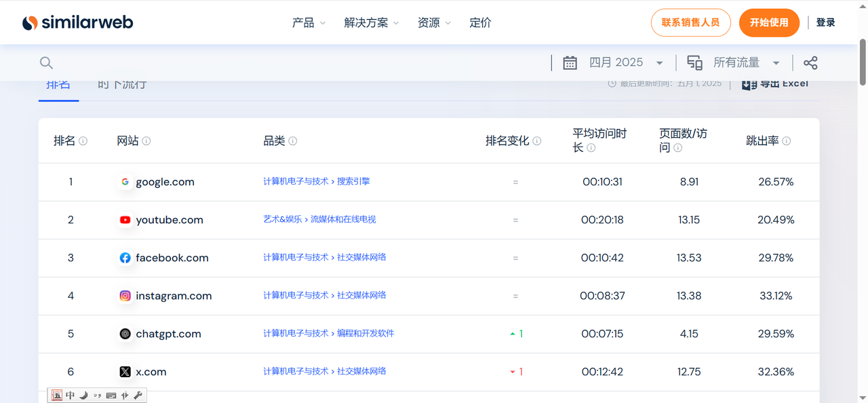Image resolution: width=868 pixels, height=403 pixels.
Task: Open the soft keyboard icon in IME bar
Action: click(x=111, y=396)
